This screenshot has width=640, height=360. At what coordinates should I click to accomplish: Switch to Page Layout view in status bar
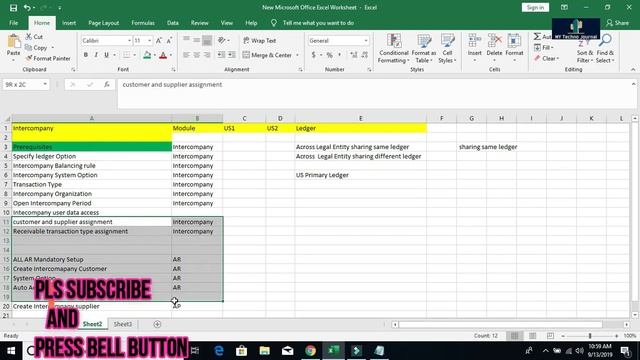pyautogui.click(x=532, y=336)
